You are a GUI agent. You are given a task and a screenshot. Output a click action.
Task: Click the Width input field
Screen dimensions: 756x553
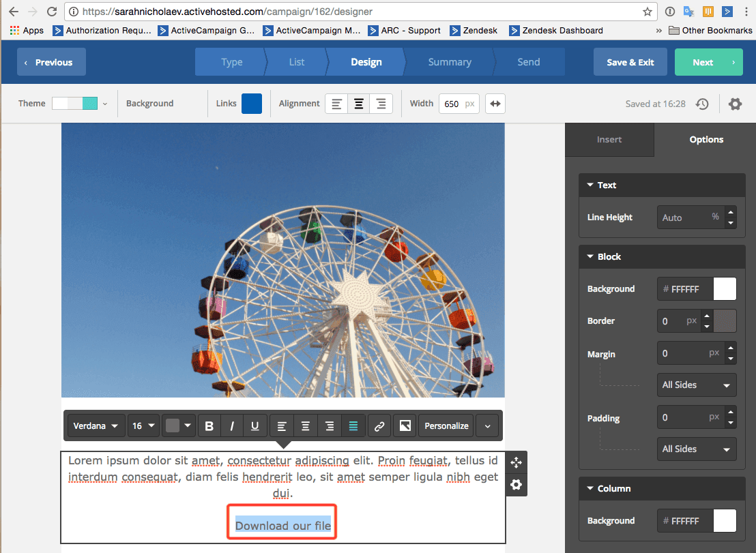pyautogui.click(x=452, y=104)
